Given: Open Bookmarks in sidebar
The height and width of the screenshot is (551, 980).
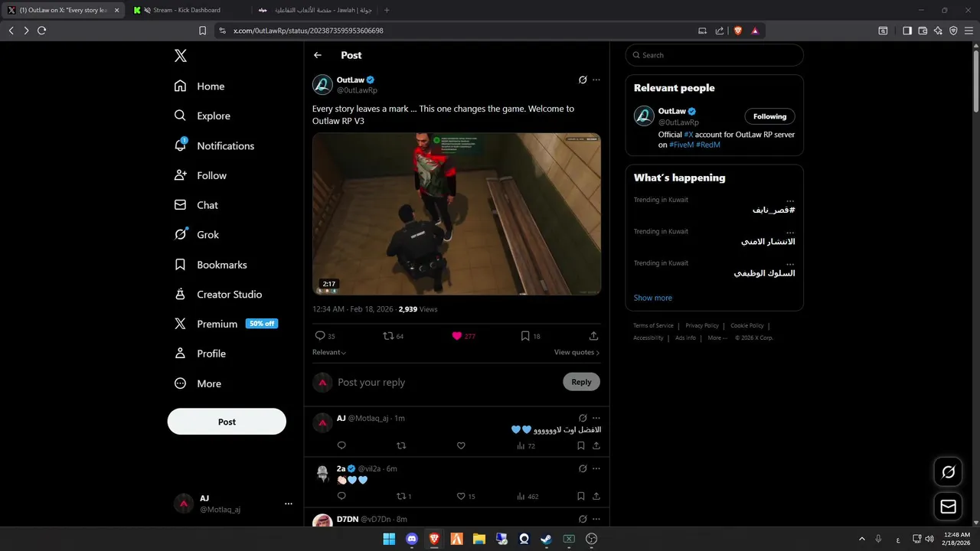Looking at the screenshot, I should (x=211, y=265).
